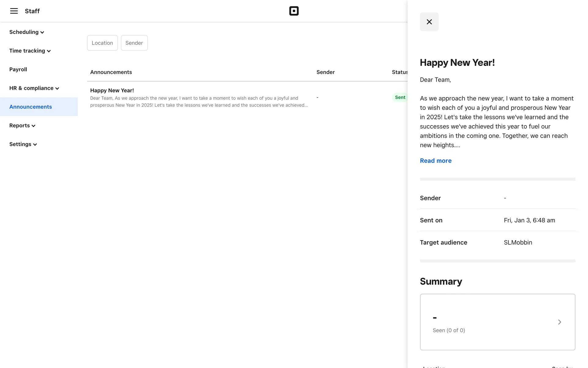Image resolution: width=588 pixels, height=368 pixels.
Task: Expand the Time tracking section
Action: (30, 51)
